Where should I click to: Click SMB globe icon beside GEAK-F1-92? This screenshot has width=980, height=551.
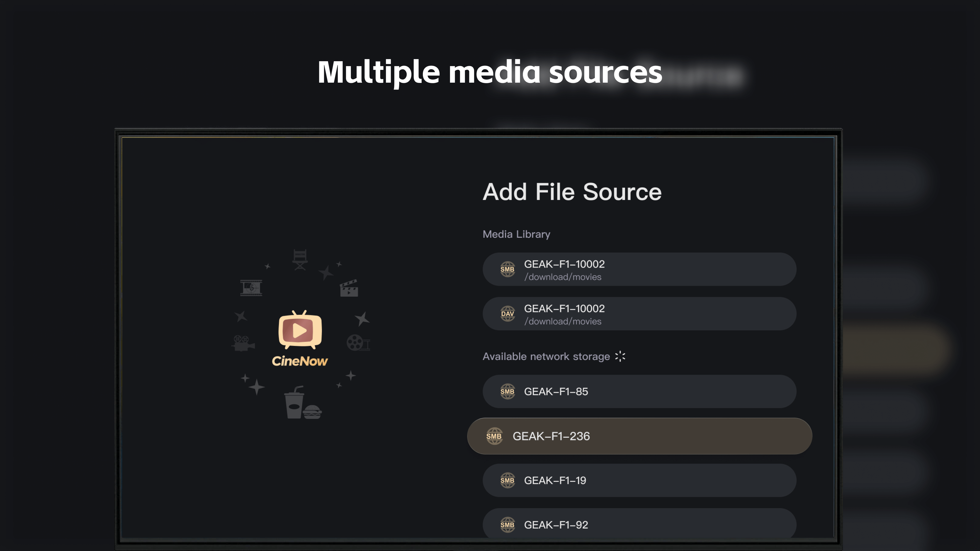(508, 525)
